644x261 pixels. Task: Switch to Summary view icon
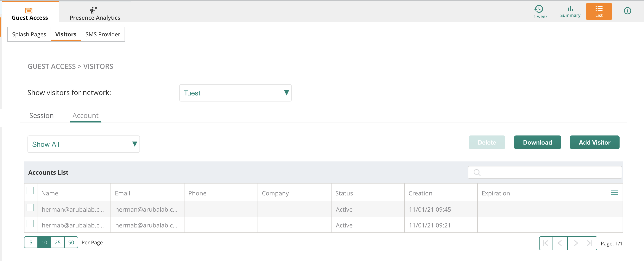pyautogui.click(x=570, y=12)
